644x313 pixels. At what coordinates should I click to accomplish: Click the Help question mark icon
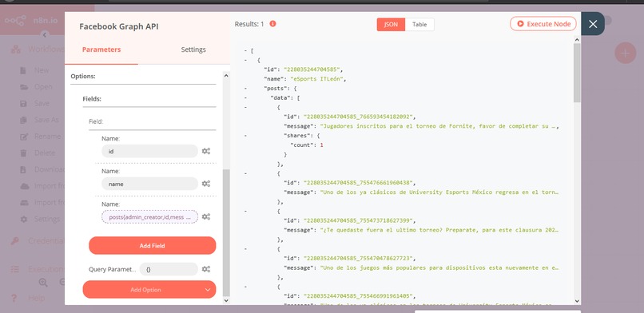[14, 298]
